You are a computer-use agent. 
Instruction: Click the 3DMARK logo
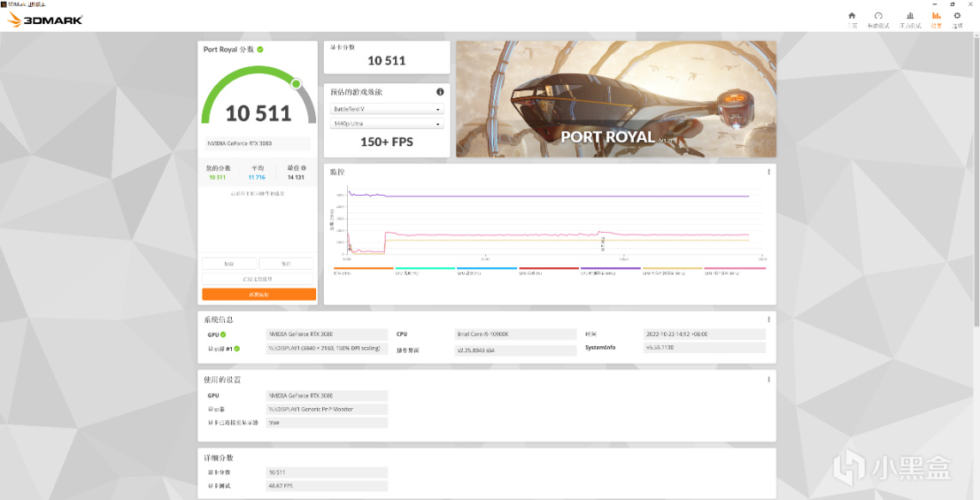pos(45,20)
